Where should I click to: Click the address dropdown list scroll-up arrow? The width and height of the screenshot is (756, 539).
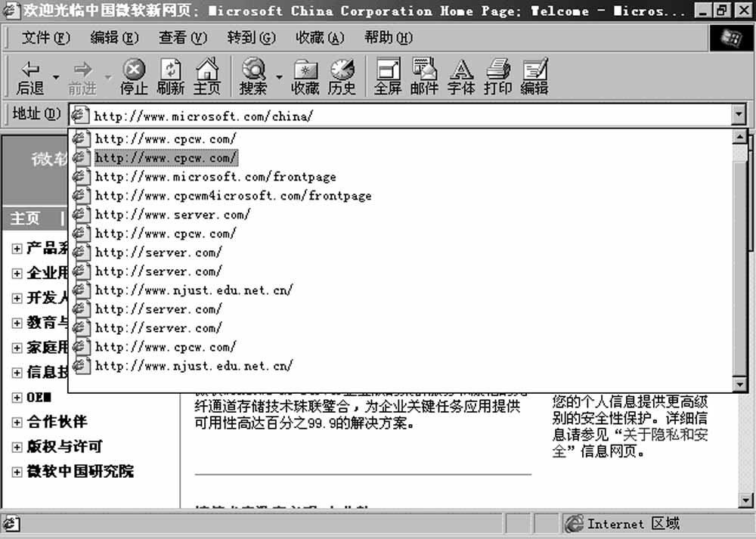click(x=739, y=136)
